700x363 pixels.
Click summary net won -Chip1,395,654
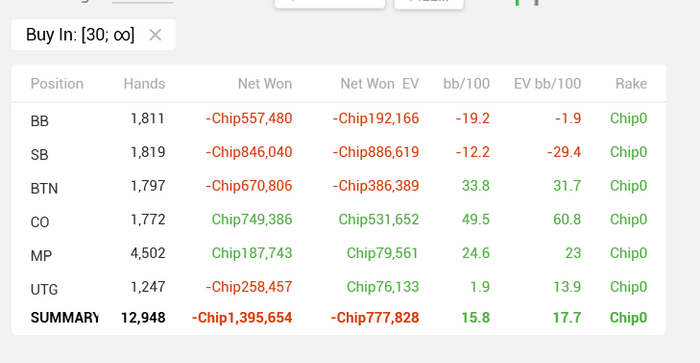[x=242, y=317]
